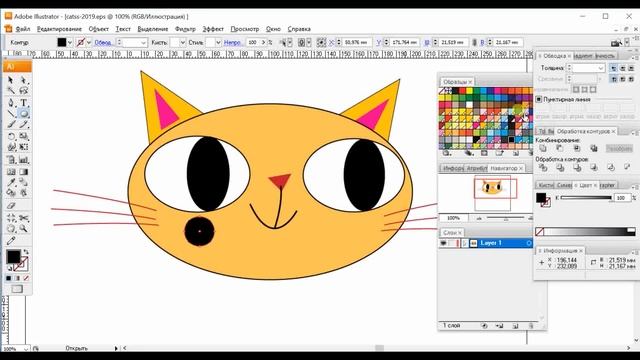Click the X coordinate input field
Image resolution: width=640 pixels, height=360 pixels.
pyautogui.click(x=356, y=42)
